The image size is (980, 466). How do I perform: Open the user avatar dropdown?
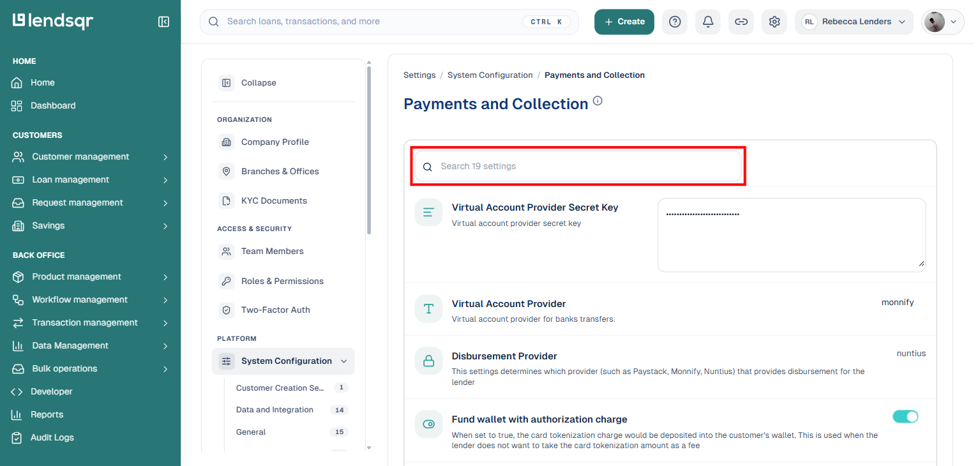pos(943,22)
